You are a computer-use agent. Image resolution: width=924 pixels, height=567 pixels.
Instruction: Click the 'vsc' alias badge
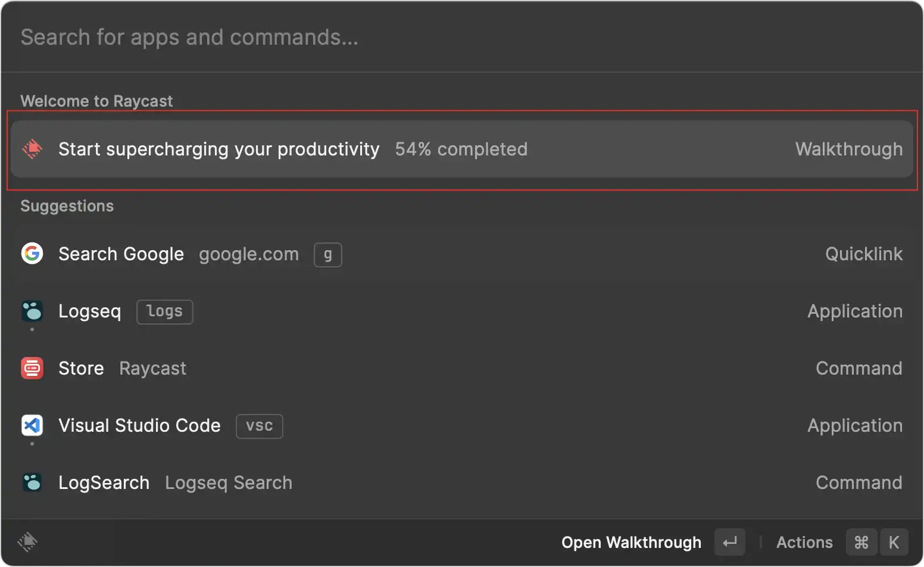point(260,426)
